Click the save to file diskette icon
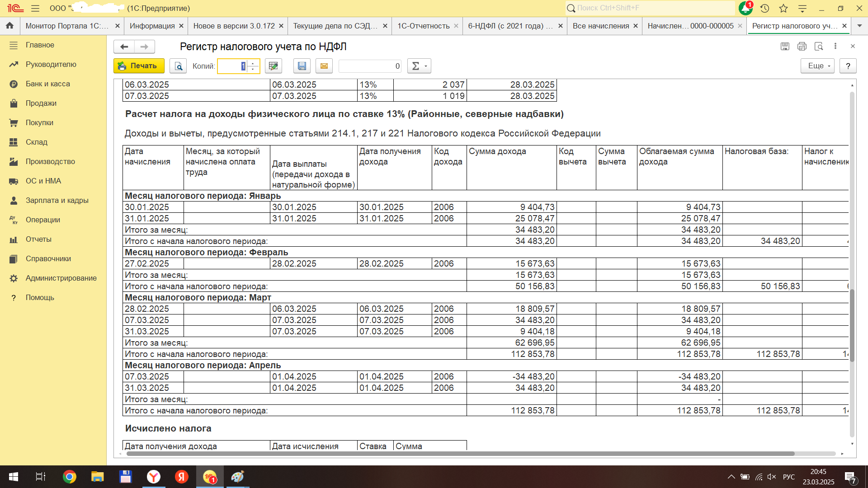This screenshot has width=868, height=488. click(302, 66)
